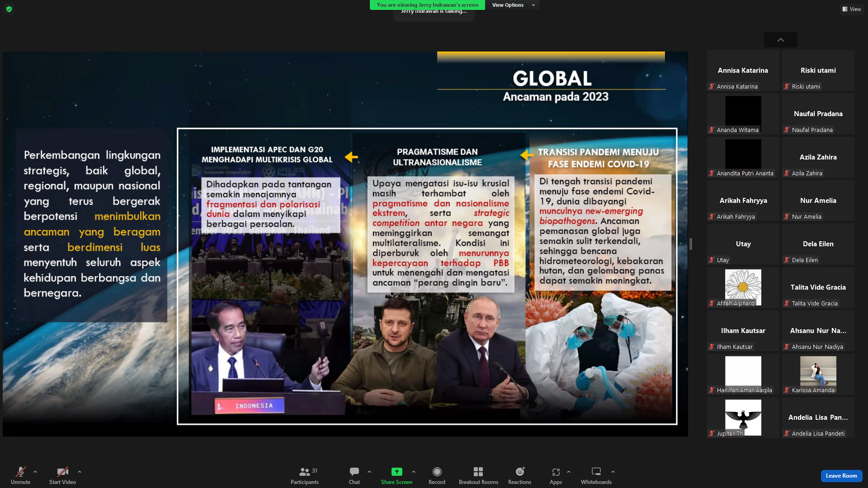Select Ahsanu Nur Nadiya's participant tile
This screenshot has height=488, width=868.
(x=818, y=331)
